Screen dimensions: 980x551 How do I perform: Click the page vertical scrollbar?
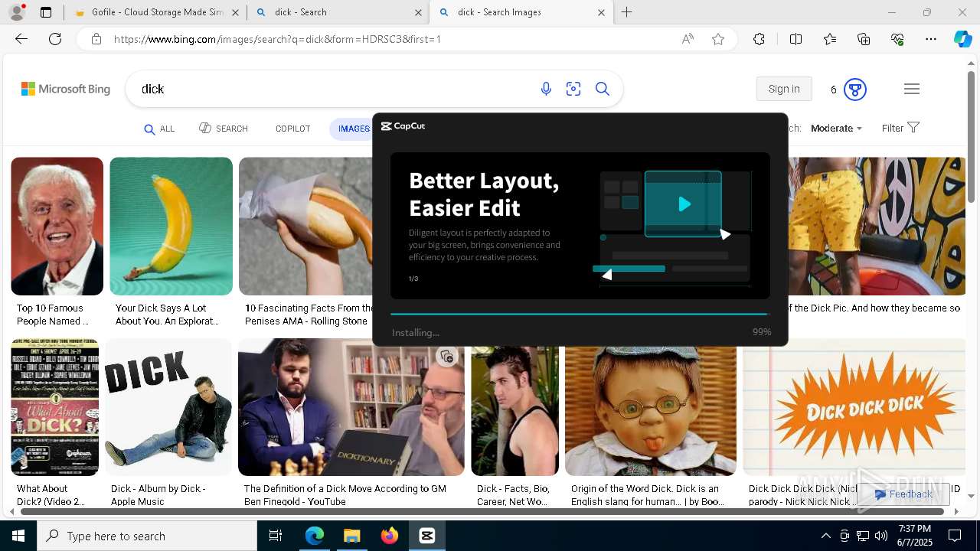click(x=971, y=138)
